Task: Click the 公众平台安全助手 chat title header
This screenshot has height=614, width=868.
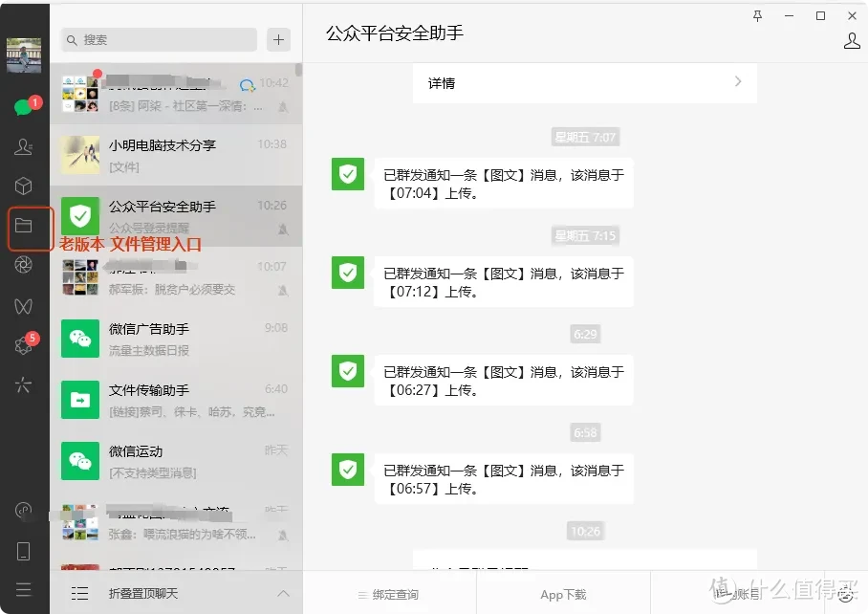Action: click(x=394, y=33)
